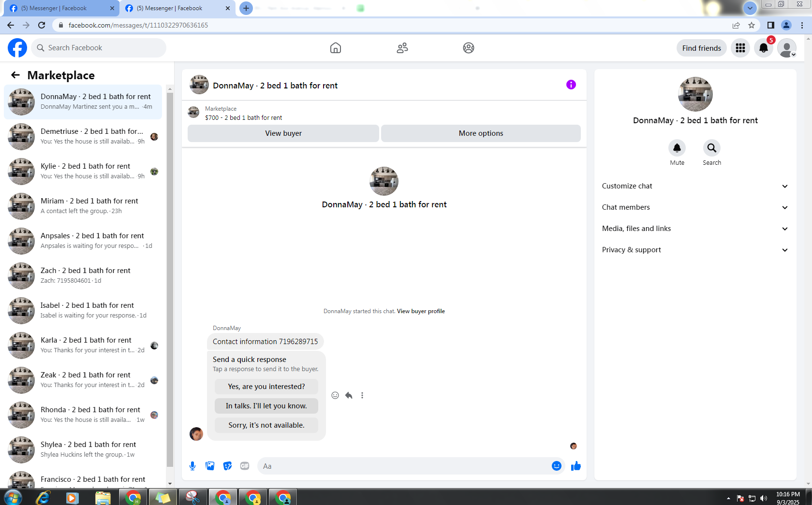The height and width of the screenshot is (505, 812).
Task: Choose a sticker icon
Action: 227,466
